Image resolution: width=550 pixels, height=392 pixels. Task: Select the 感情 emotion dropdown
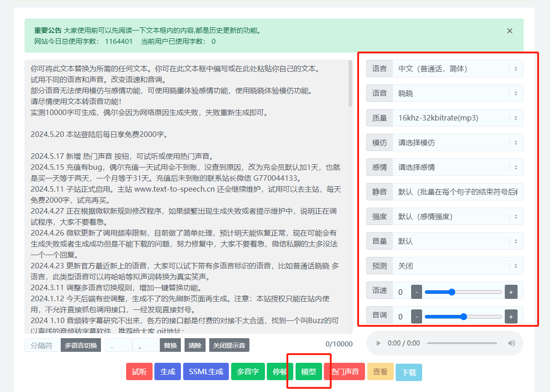coord(457,167)
